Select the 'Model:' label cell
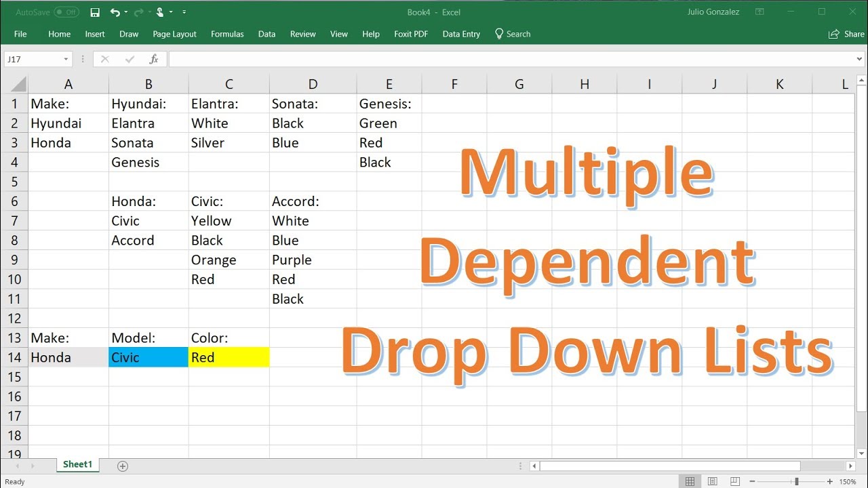Viewport: 868px width, 488px height. [149, 338]
